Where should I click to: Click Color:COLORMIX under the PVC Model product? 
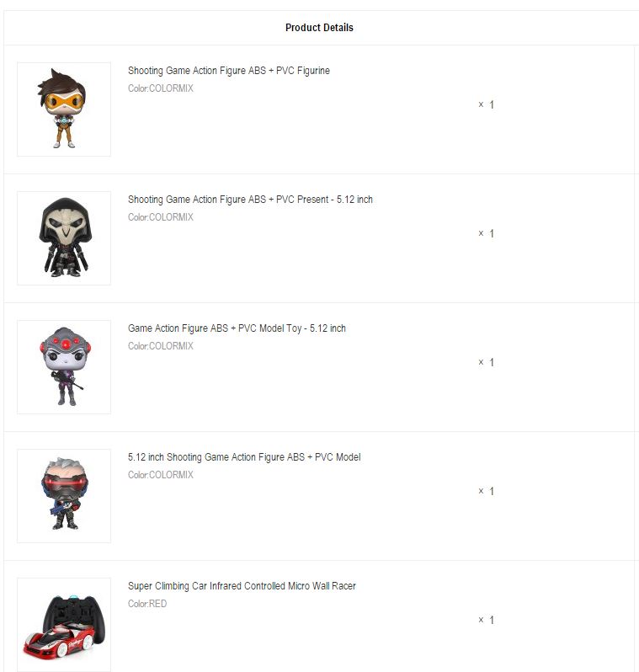pyautogui.click(x=161, y=475)
